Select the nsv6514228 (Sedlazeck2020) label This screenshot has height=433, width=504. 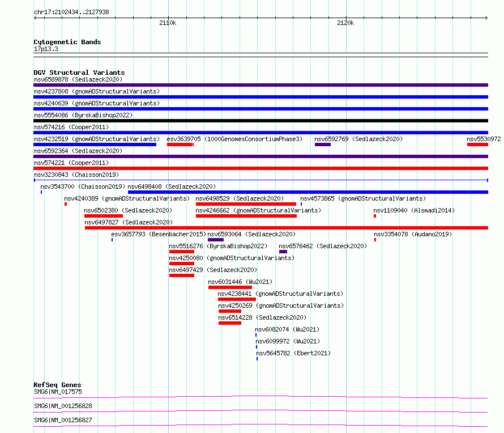262,317
